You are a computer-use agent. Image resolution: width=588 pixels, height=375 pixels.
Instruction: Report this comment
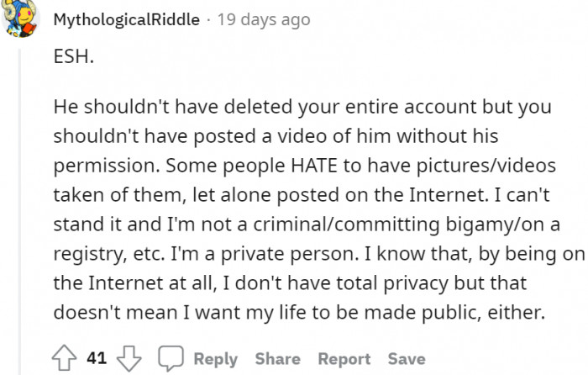point(344,359)
